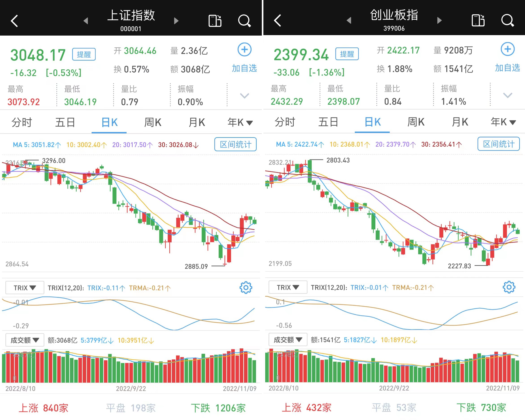Image resolution: width=525 pixels, height=420 pixels.
Task: Add 创业板指 to watchlist via plus icon
Action: 508,49
